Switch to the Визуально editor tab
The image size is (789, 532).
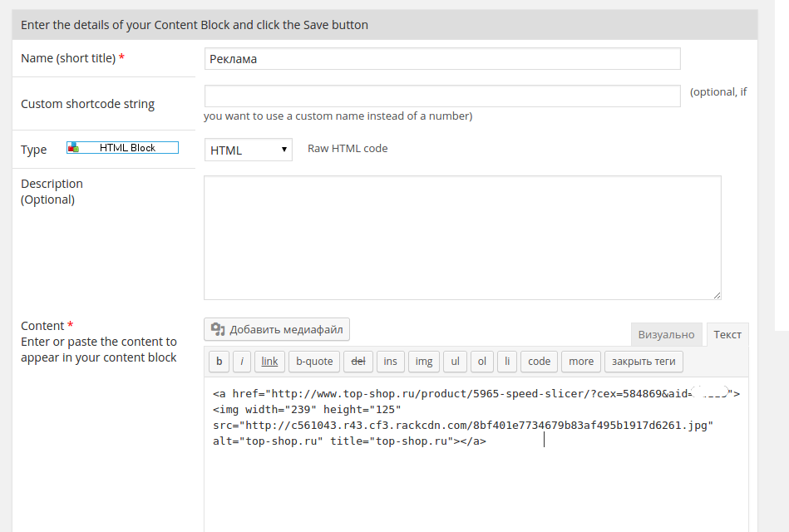666,334
